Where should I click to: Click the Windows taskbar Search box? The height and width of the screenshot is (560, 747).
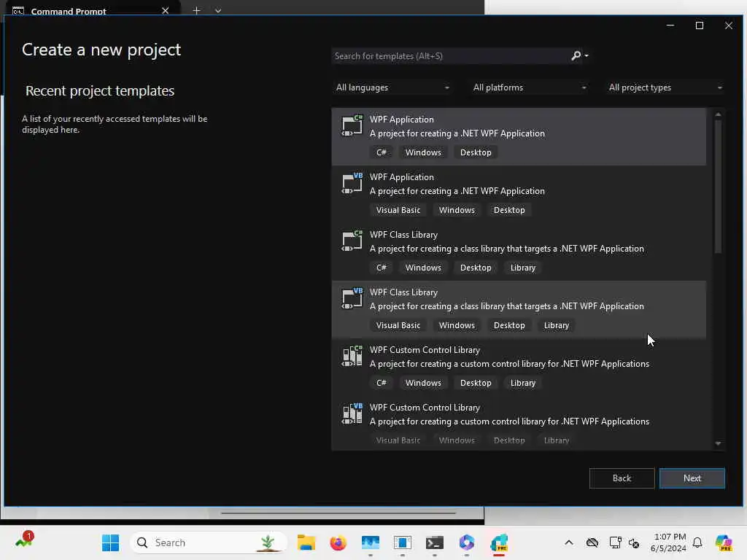pyautogui.click(x=209, y=542)
